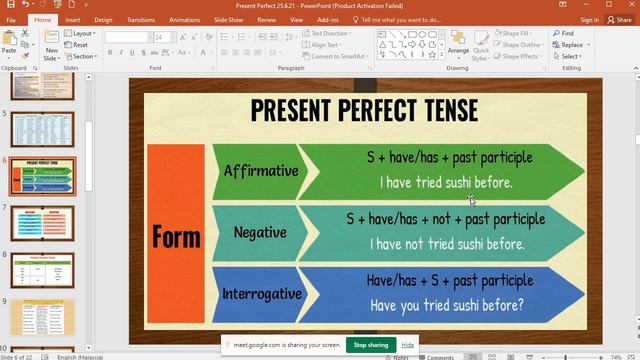Open the File menu
This screenshot has height=360, width=640.
pos(11,20)
